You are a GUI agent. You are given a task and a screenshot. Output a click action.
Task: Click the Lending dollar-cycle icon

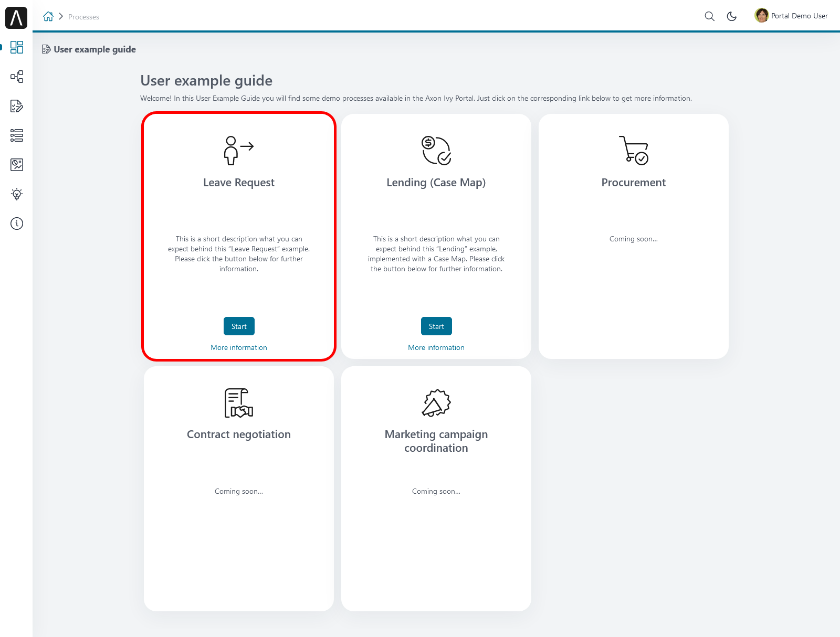[x=436, y=151]
